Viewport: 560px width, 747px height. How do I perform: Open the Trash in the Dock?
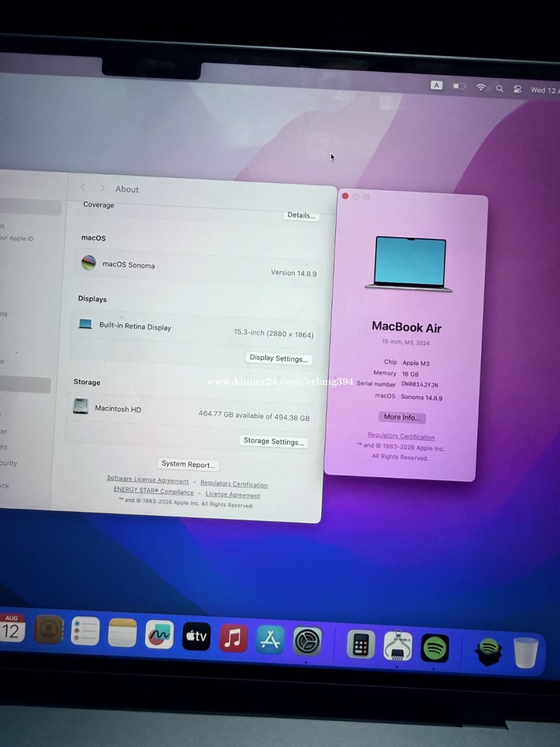tap(526, 652)
